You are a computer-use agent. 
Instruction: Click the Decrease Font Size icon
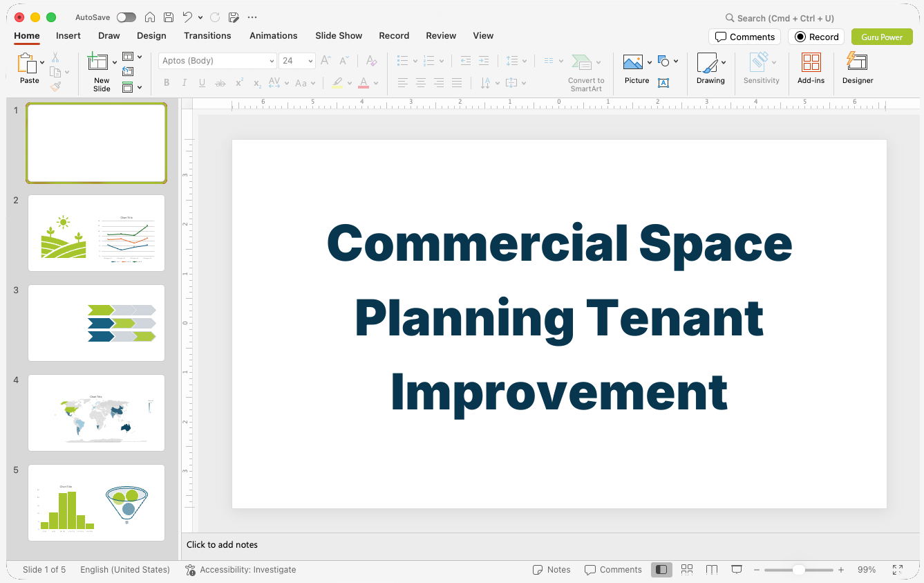pyautogui.click(x=343, y=61)
